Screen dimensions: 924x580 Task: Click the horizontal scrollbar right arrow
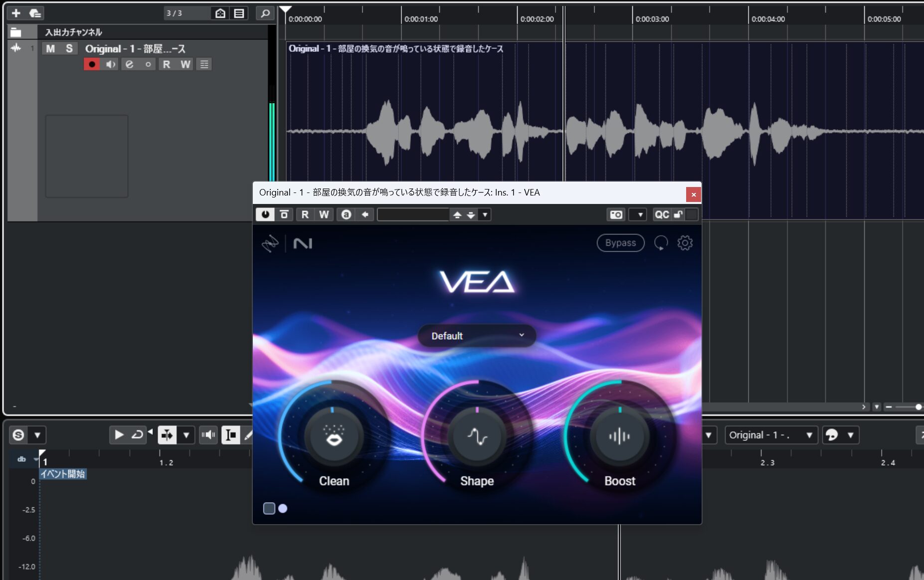[x=864, y=407]
